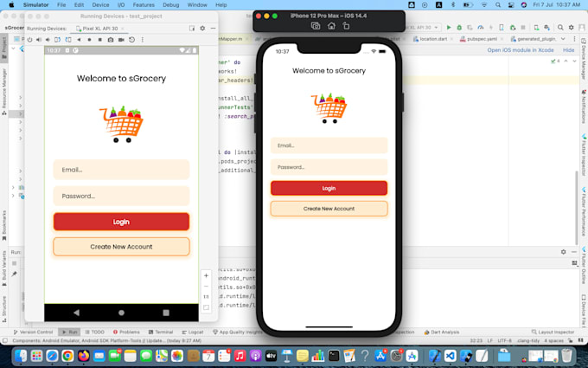Open the Layout Inspector tool window

coord(553,332)
